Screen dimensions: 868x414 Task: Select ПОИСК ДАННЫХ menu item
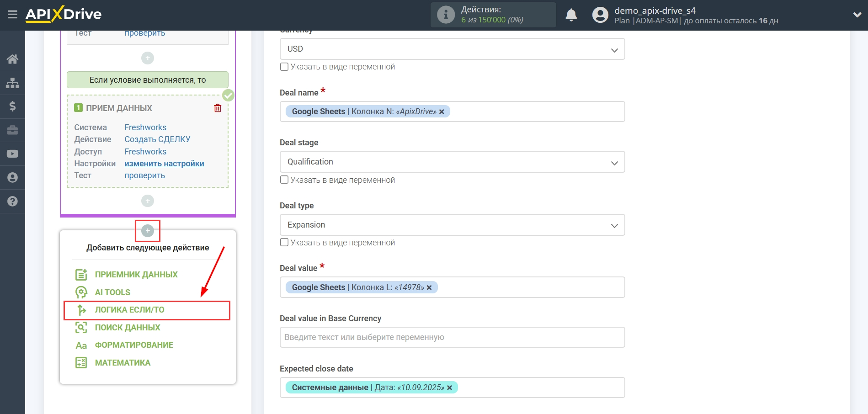pos(128,328)
